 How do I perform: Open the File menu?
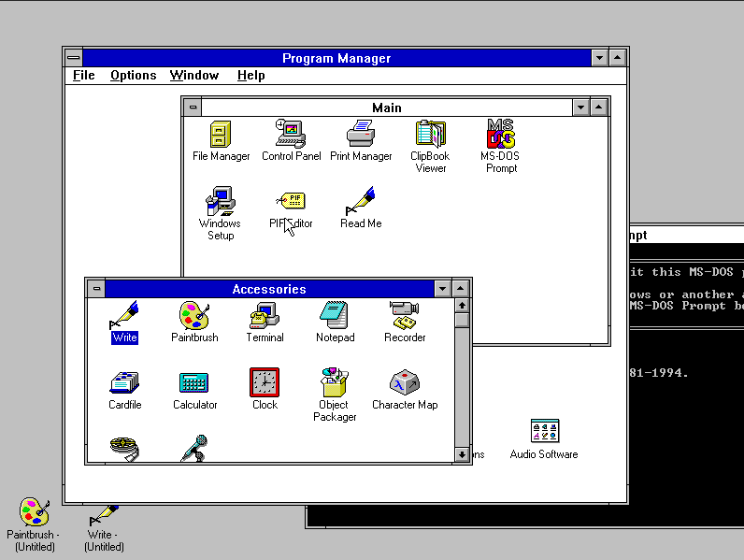pyautogui.click(x=83, y=76)
